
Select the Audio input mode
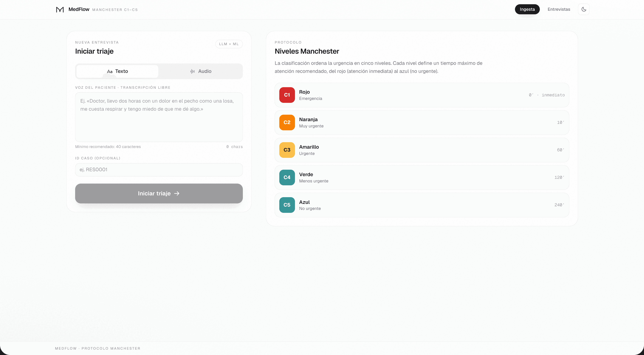(201, 71)
